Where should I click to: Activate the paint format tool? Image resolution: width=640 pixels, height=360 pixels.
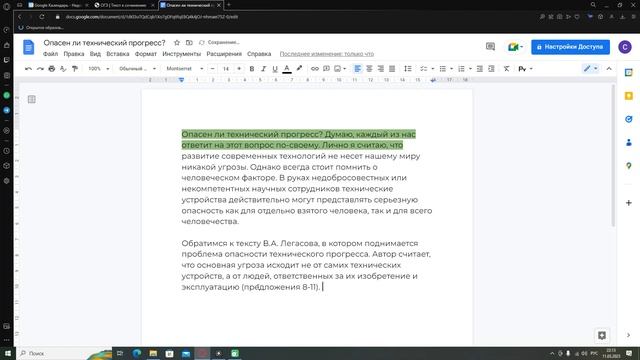pos(75,69)
